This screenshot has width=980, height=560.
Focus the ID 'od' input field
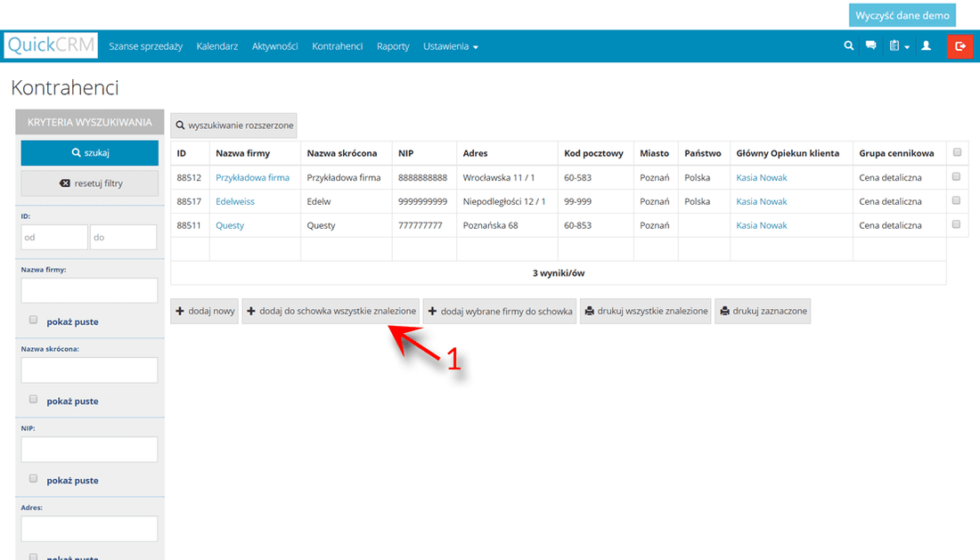[x=54, y=237]
